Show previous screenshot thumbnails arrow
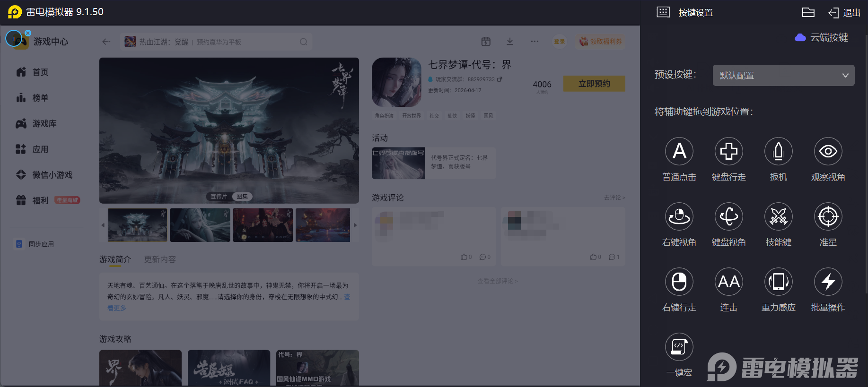This screenshot has height=387, width=868. click(103, 225)
